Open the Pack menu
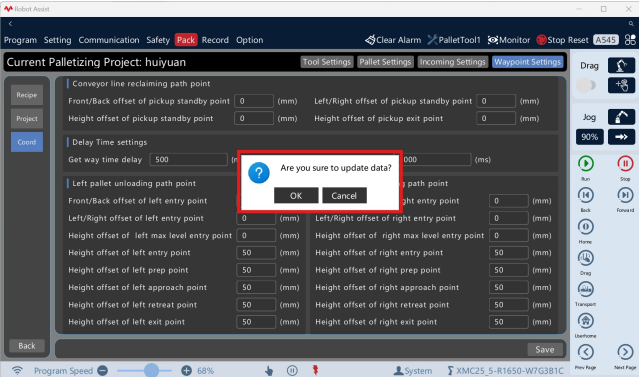 click(186, 40)
